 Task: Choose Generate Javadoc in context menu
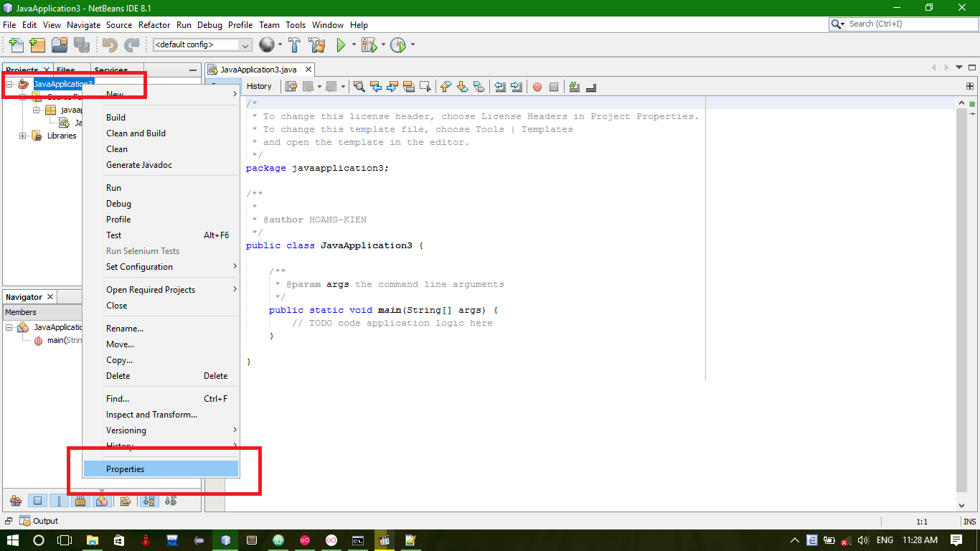(x=161, y=165)
